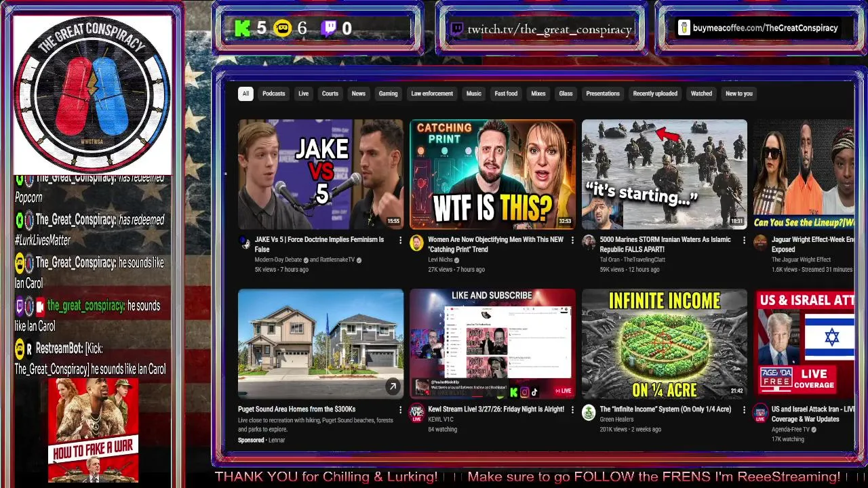
Task: Select the Mixes filter chip
Action: 538,94
